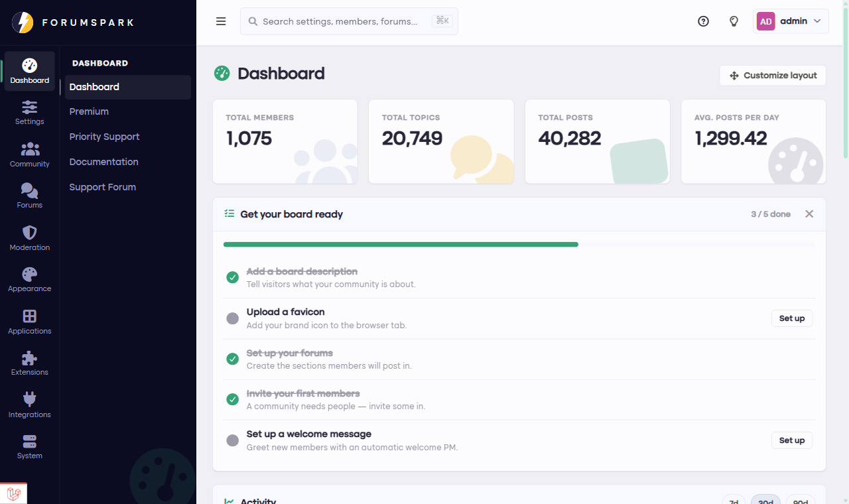Open the Extensions puzzle section
This screenshot has height=504, width=849.
30,363
